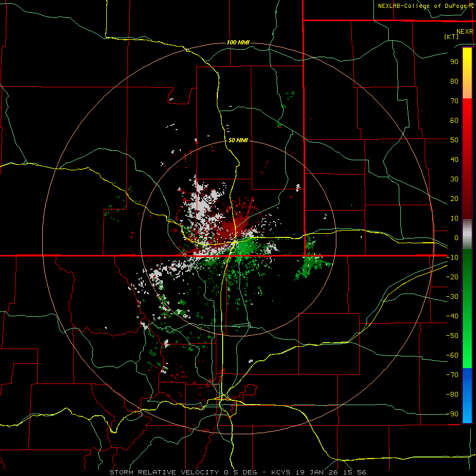476x476 pixels.
Task: Click the "15:56" timestamp in the caption
Action: click(x=355, y=472)
